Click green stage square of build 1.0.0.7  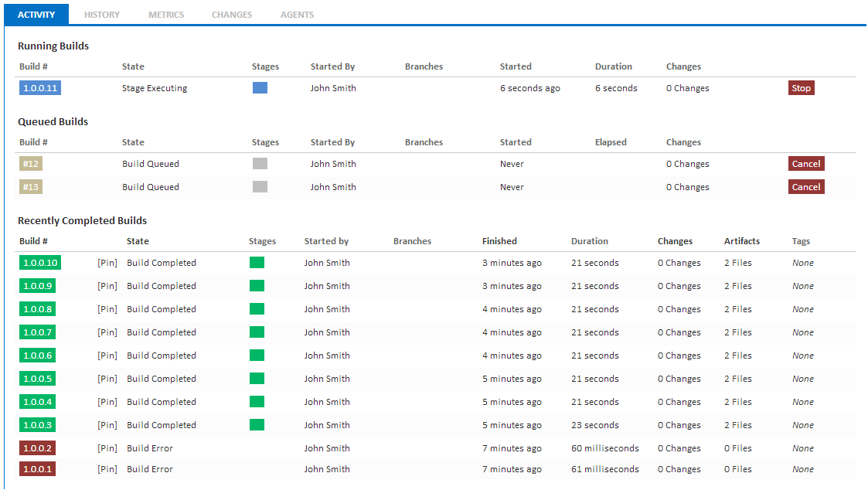(257, 332)
